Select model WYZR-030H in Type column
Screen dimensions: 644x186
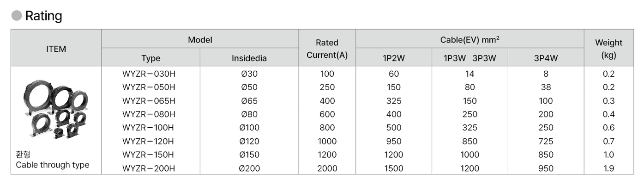(x=149, y=74)
